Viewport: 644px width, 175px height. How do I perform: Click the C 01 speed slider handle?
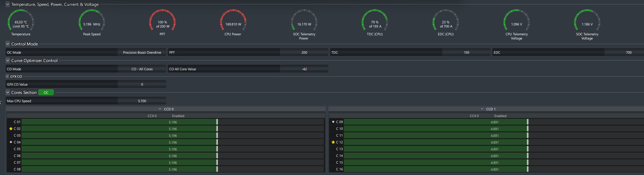point(217,122)
